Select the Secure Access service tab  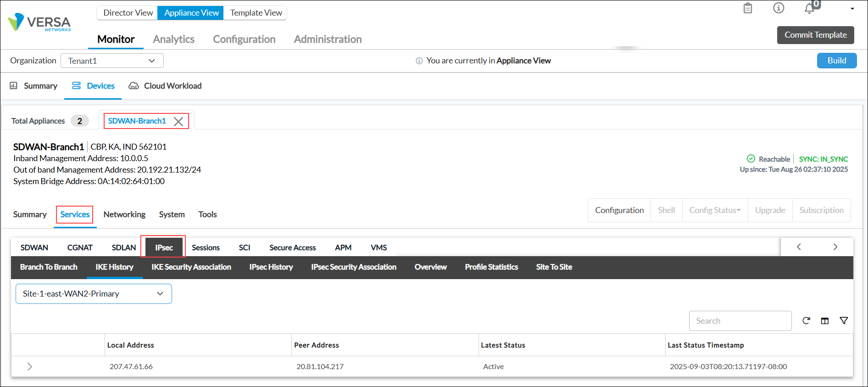(293, 247)
